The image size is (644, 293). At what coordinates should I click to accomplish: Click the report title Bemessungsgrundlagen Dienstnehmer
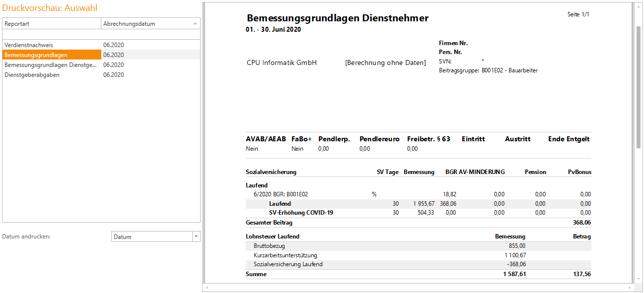(337, 18)
